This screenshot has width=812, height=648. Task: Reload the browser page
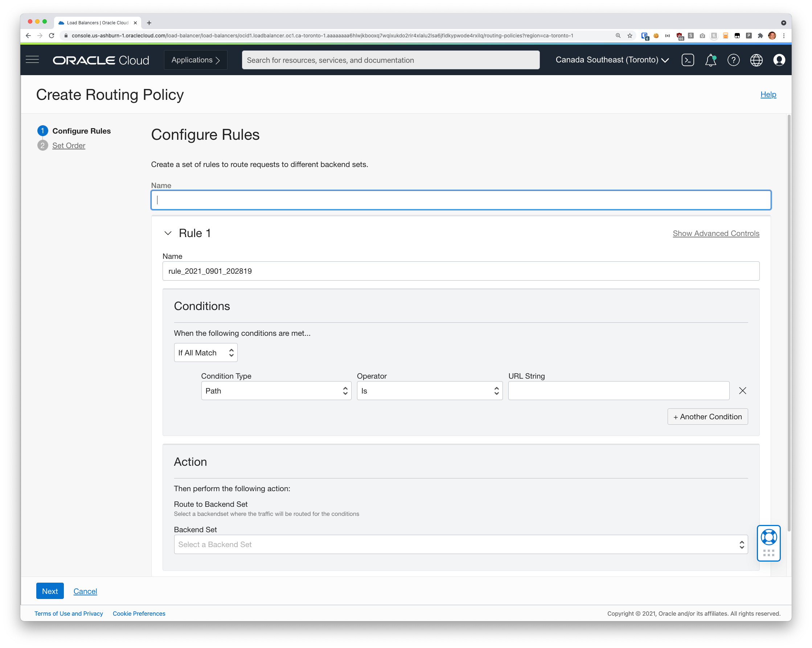pos(52,36)
